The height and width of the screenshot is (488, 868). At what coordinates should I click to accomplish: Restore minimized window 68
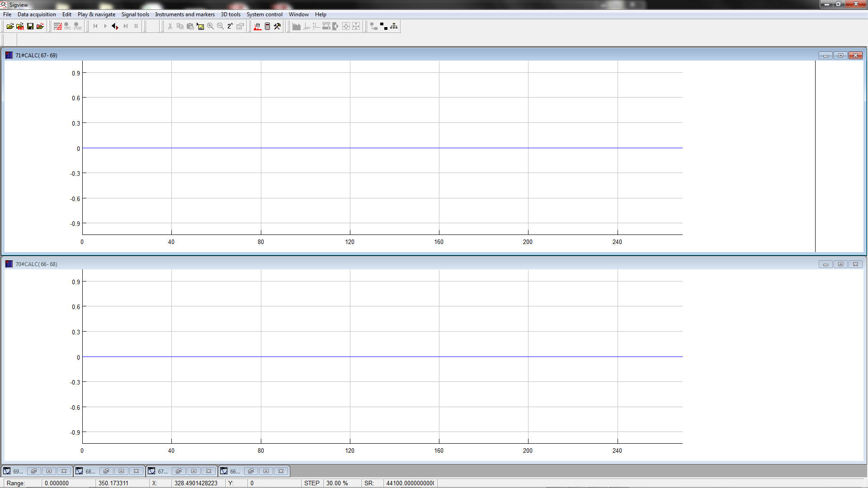tap(106, 471)
